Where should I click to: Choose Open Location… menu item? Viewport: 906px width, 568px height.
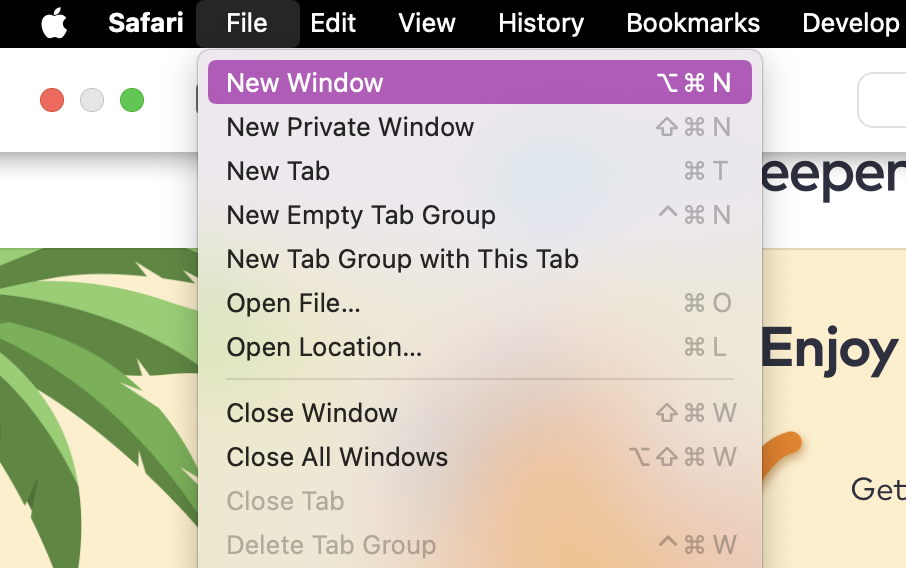[480, 347]
